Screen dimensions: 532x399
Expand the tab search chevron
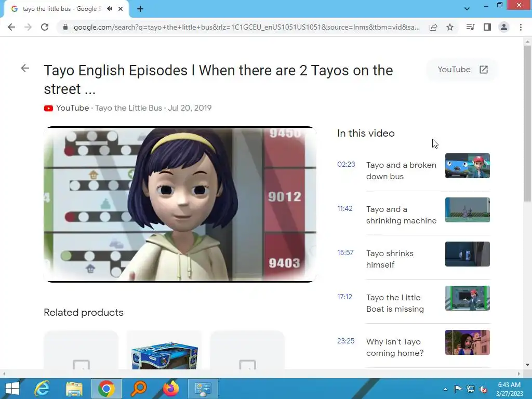(467, 9)
